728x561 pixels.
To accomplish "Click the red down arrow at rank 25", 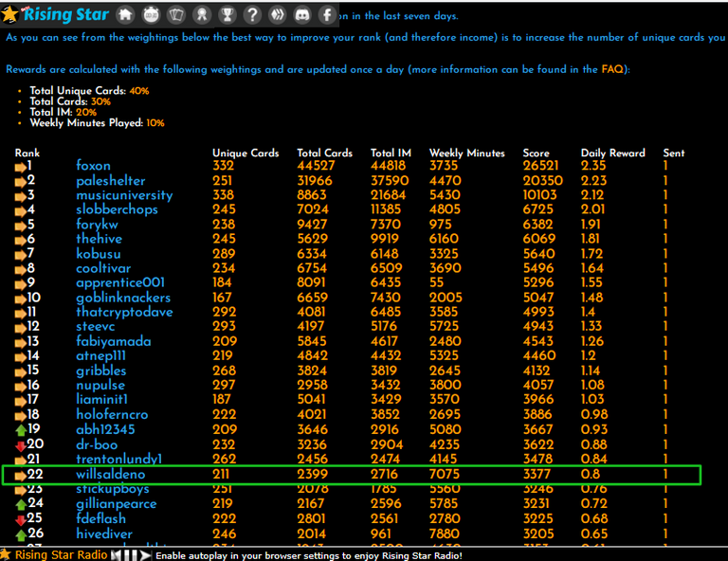I will (21, 519).
